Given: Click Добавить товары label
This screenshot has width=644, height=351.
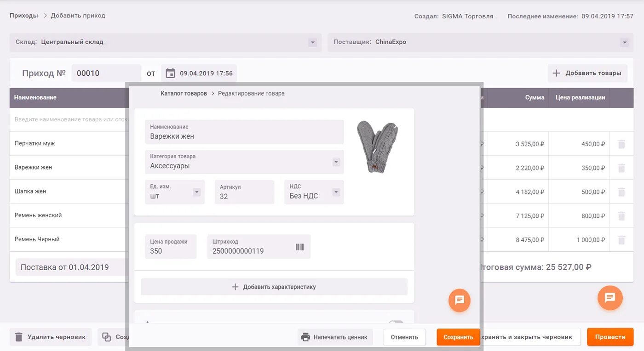Looking at the screenshot, I should point(593,73).
